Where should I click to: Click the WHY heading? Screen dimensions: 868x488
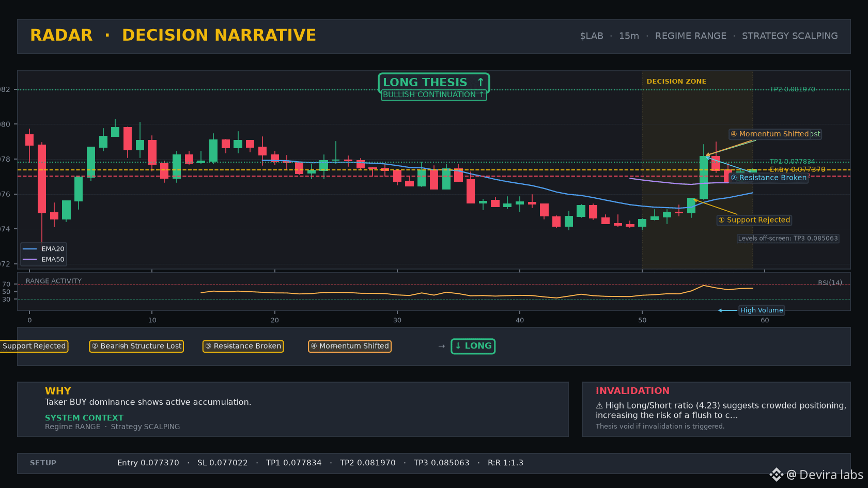58,391
